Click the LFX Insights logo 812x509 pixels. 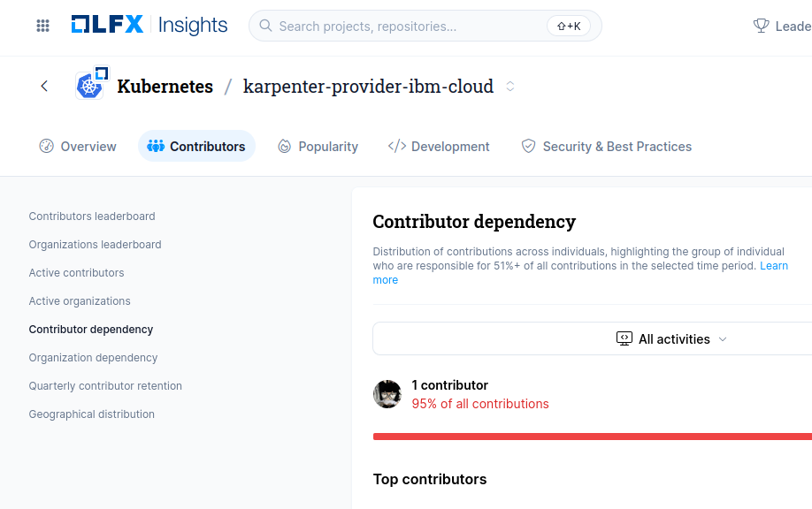click(x=149, y=26)
